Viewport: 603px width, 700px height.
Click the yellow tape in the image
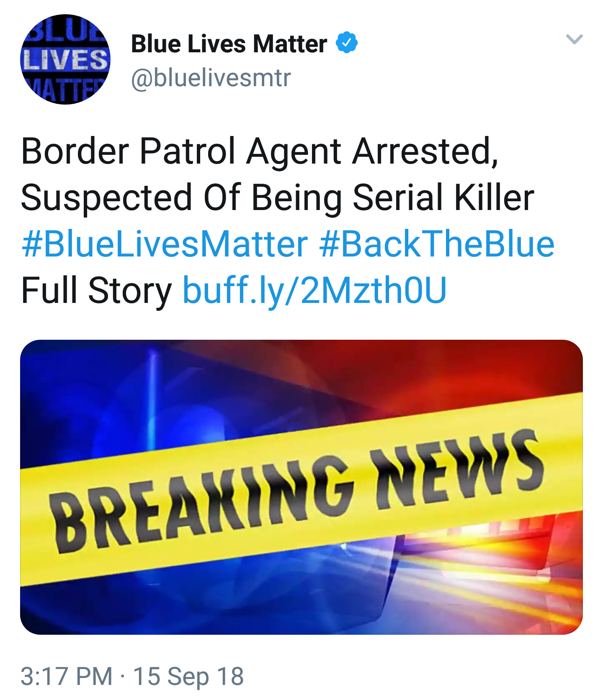(301, 490)
